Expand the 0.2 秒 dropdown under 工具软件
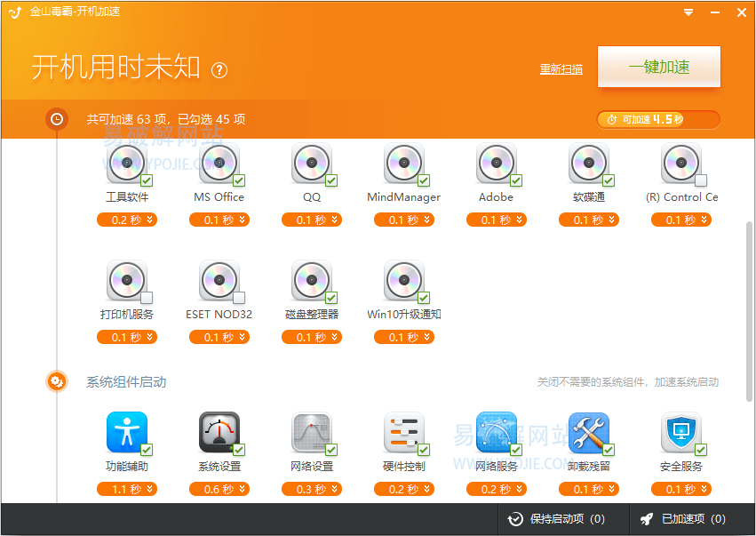756x536 pixels. pos(127,220)
